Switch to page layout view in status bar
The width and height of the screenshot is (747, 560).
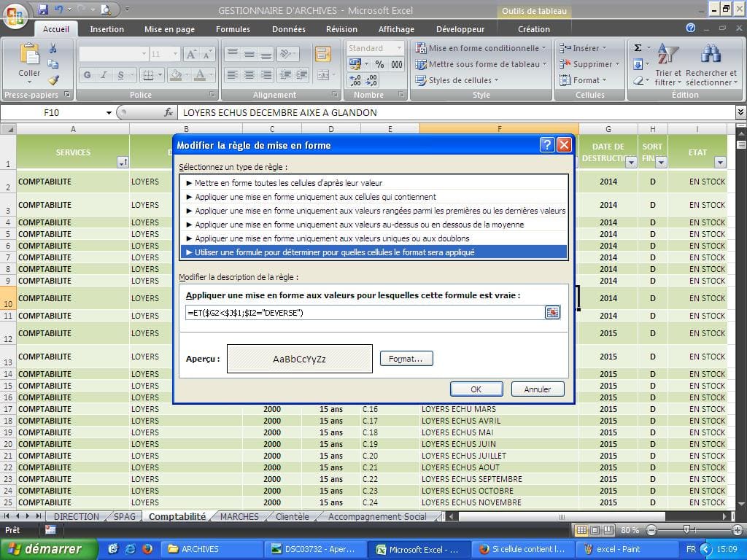[x=593, y=530]
